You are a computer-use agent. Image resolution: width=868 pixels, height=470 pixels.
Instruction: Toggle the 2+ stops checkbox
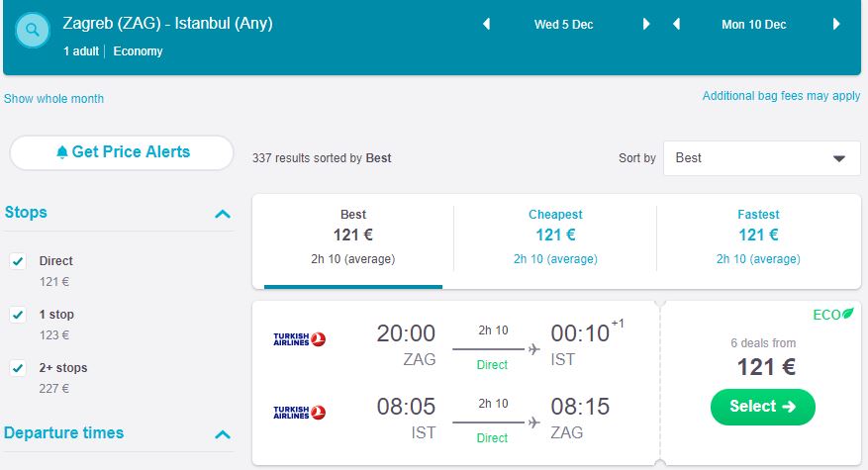pos(18,368)
